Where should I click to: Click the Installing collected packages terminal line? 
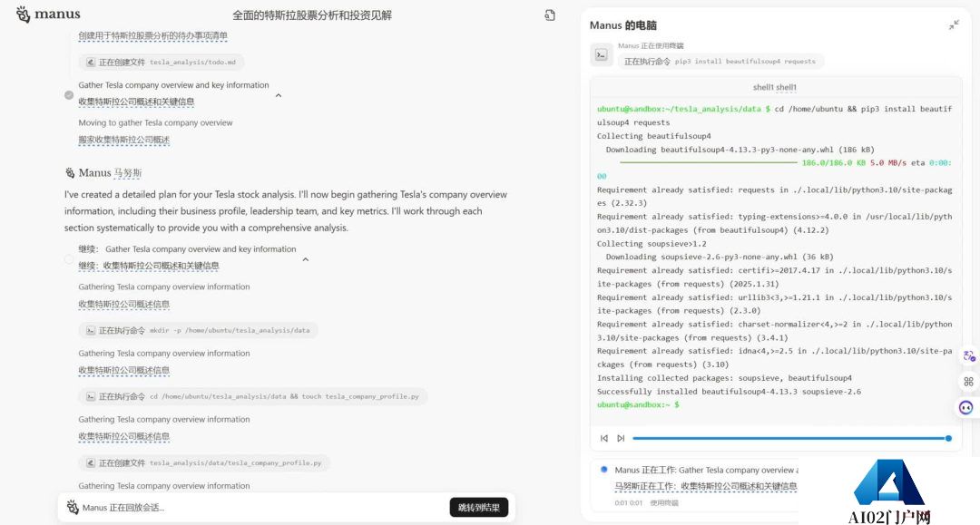724,378
